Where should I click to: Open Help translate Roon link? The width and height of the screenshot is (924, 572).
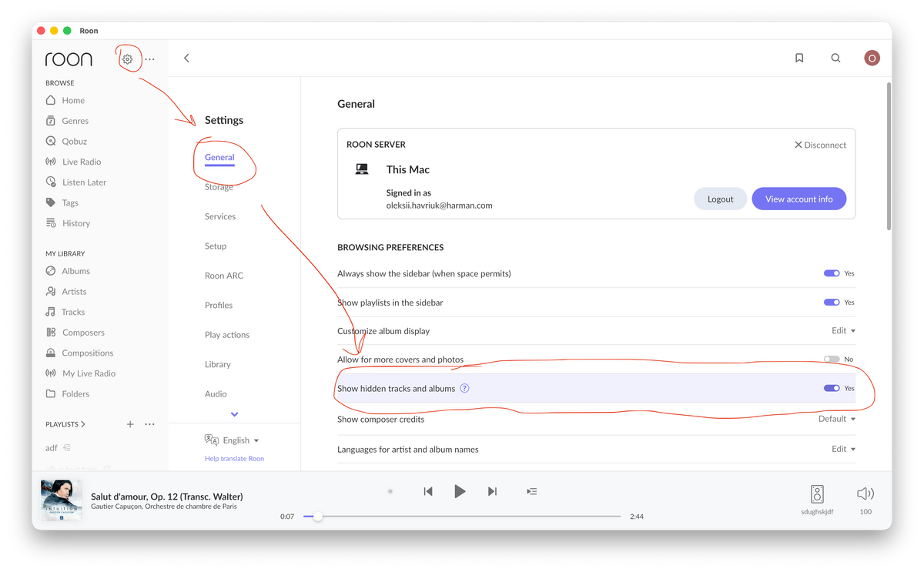[234, 459]
